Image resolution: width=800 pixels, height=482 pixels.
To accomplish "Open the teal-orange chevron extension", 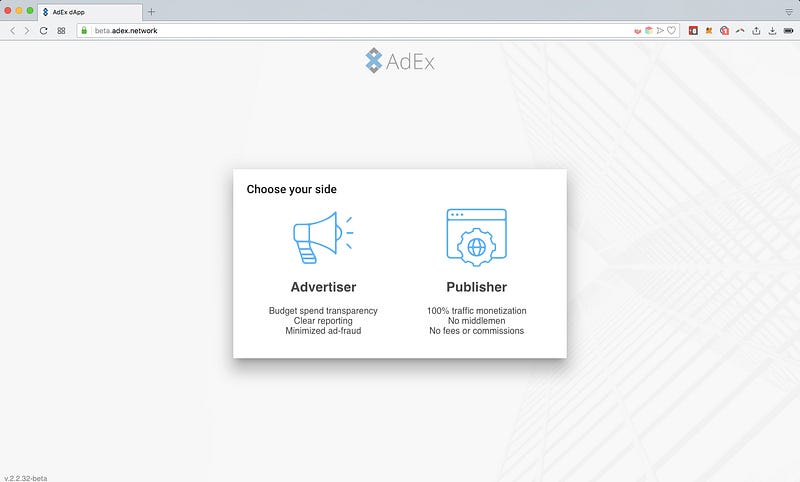I will pyautogui.click(x=740, y=31).
